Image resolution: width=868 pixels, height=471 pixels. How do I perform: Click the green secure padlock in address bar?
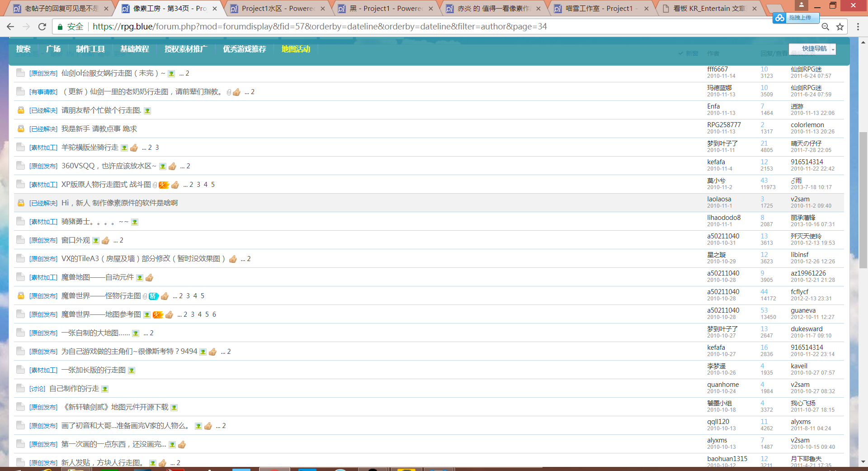point(60,27)
